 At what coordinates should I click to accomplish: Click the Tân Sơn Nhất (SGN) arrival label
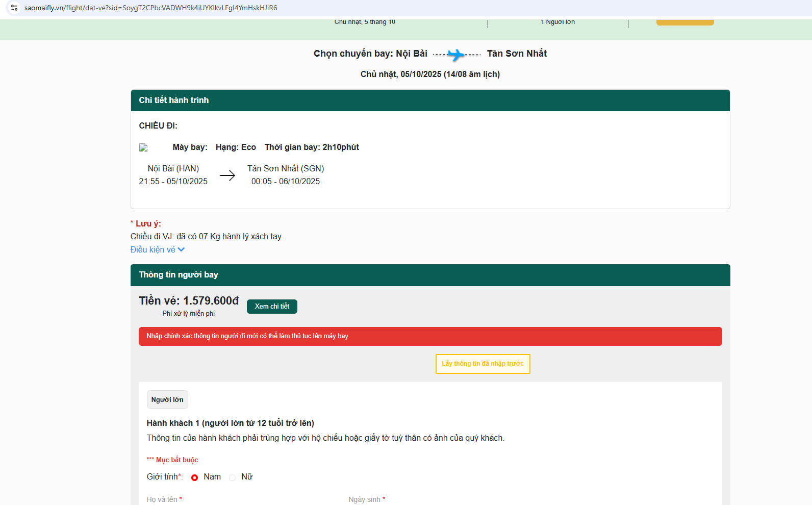click(286, 168)
